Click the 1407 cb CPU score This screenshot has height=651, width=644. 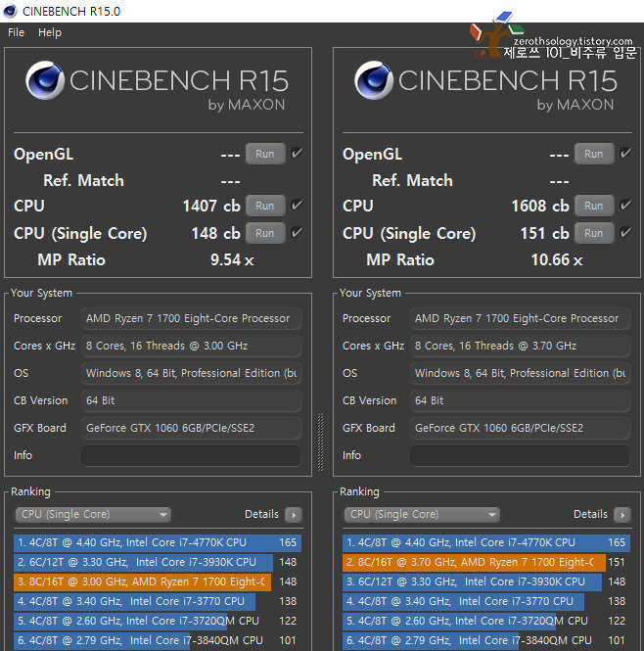pyautogui.click(x=211, y=206)
